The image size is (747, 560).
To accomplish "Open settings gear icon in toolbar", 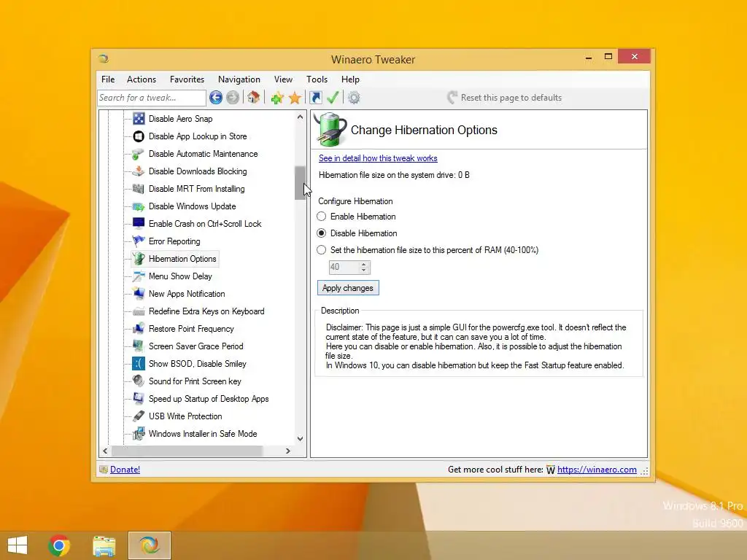I will pos(354,98).
